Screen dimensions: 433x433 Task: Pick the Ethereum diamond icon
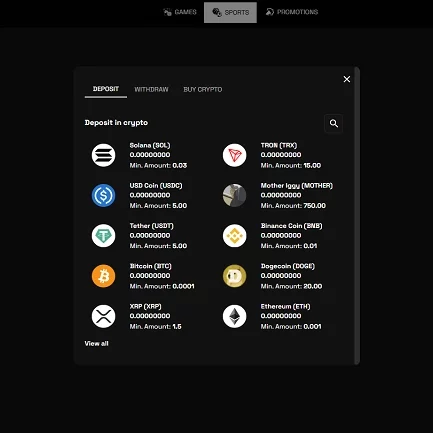tap(235, 316)
